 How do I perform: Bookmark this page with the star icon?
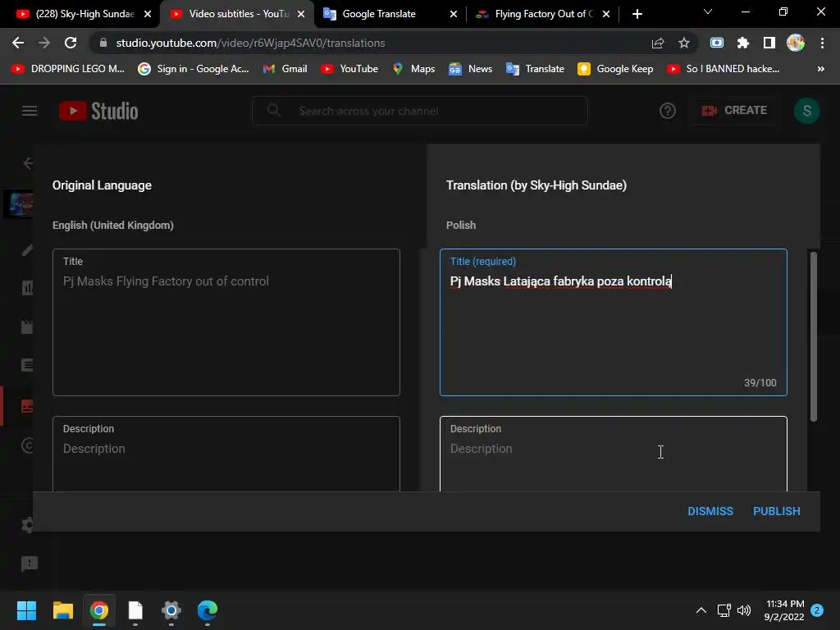point(684,43)
